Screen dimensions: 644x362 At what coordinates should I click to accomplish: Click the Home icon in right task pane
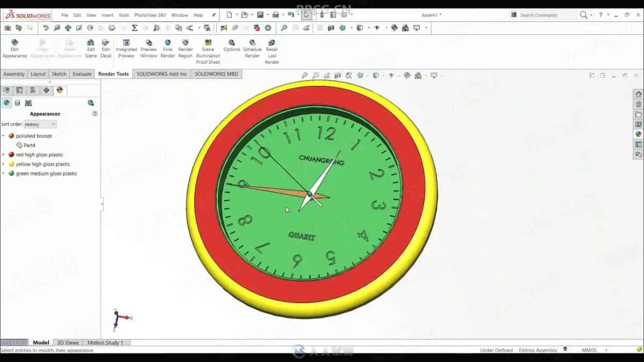point(638,94)
